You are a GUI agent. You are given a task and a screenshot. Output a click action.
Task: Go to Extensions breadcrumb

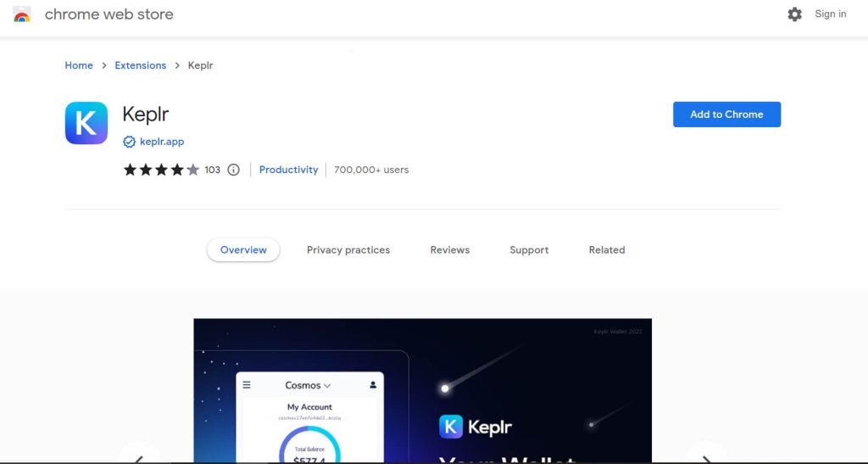[x=141, y=65]
